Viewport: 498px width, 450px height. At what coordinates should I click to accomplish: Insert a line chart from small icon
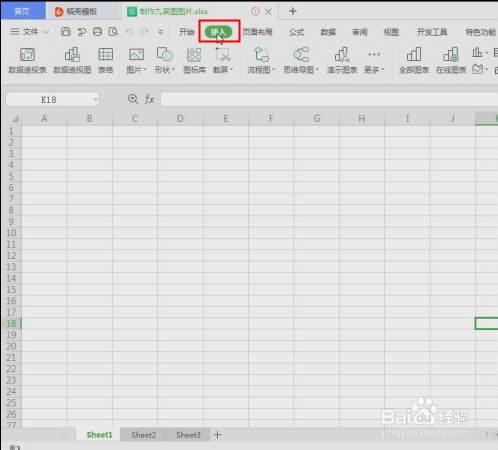point(478,69)
